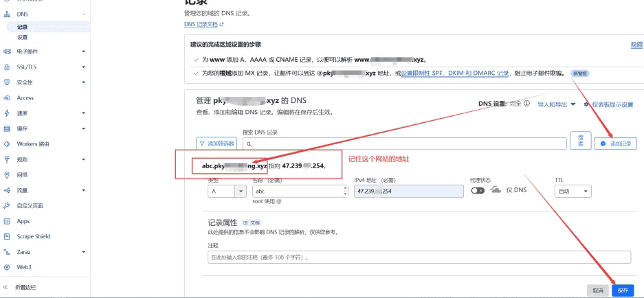Expand the Zaraz section arrow
This screenshot has width=644, height=298.
(x=84, y=252)
